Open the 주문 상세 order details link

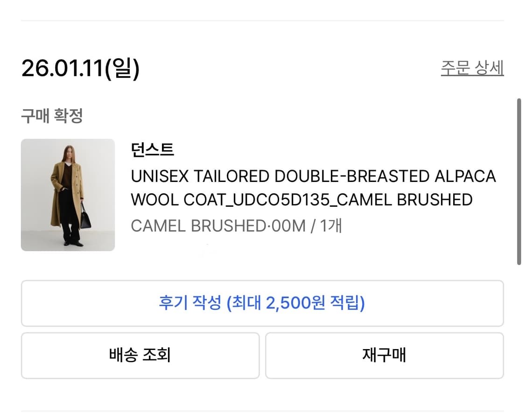tap(472, 68)
